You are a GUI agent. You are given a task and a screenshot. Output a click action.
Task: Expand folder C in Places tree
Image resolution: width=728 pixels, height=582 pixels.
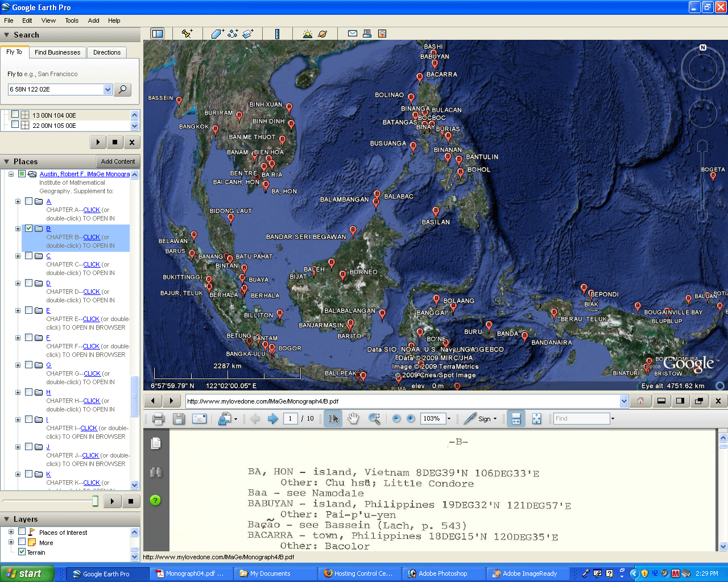(18, 256)
